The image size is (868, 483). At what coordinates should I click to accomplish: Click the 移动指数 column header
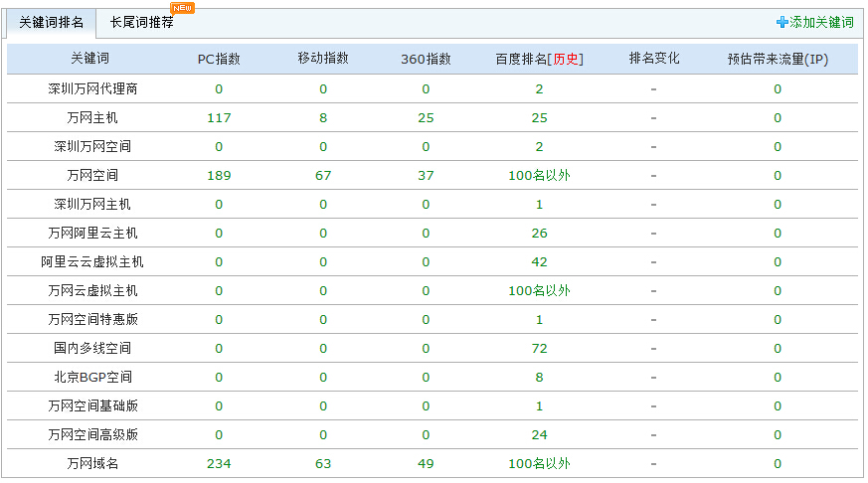tap(323, 59)
